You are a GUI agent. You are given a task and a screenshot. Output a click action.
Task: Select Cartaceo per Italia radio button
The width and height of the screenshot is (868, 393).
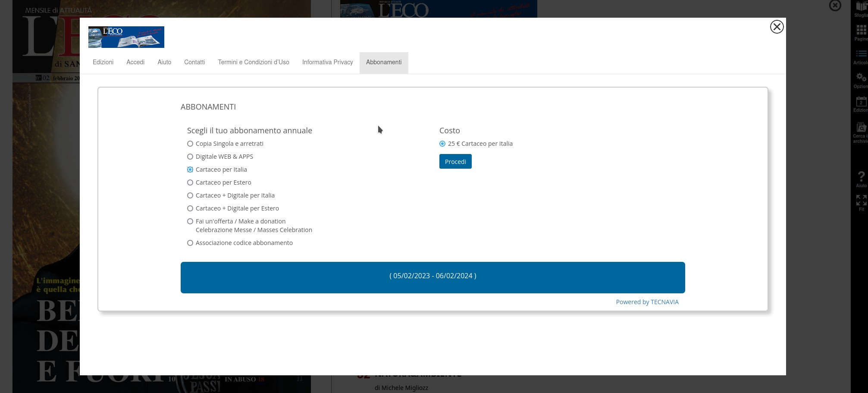[x=190, y=170]
